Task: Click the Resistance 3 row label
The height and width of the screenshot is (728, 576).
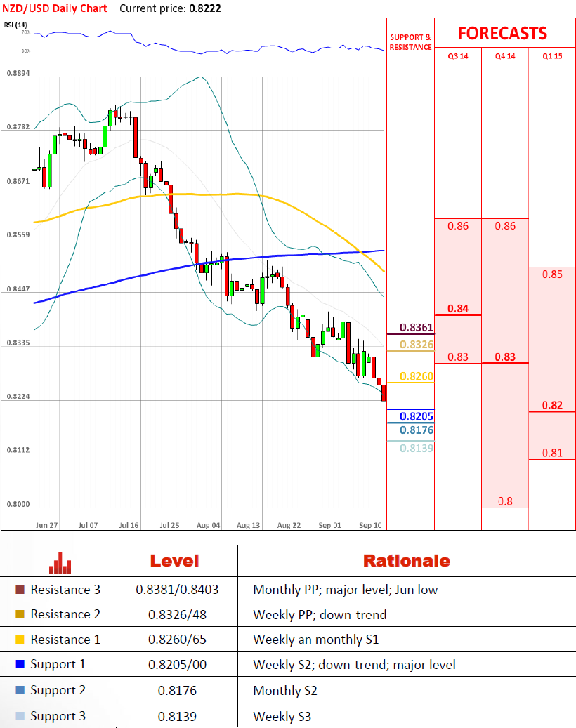Action: (x=65, y=590)
